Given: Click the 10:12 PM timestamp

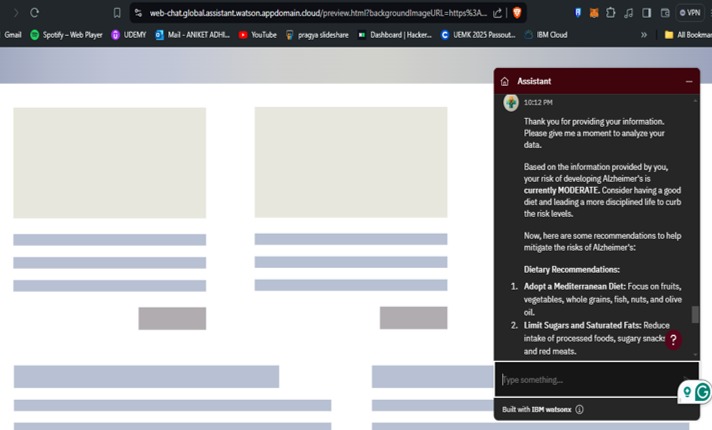Looking at the screenshot, I should click(538, 103).
